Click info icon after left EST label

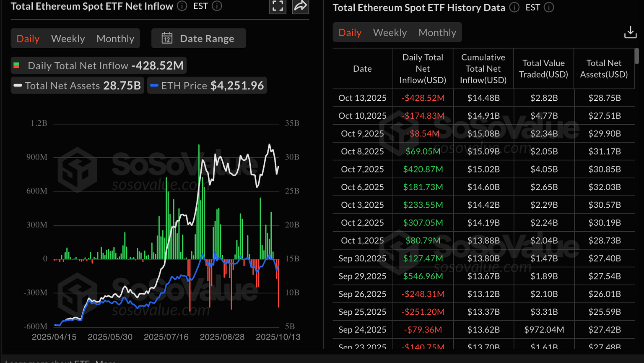pyautogui.click(x=217, y=6)
